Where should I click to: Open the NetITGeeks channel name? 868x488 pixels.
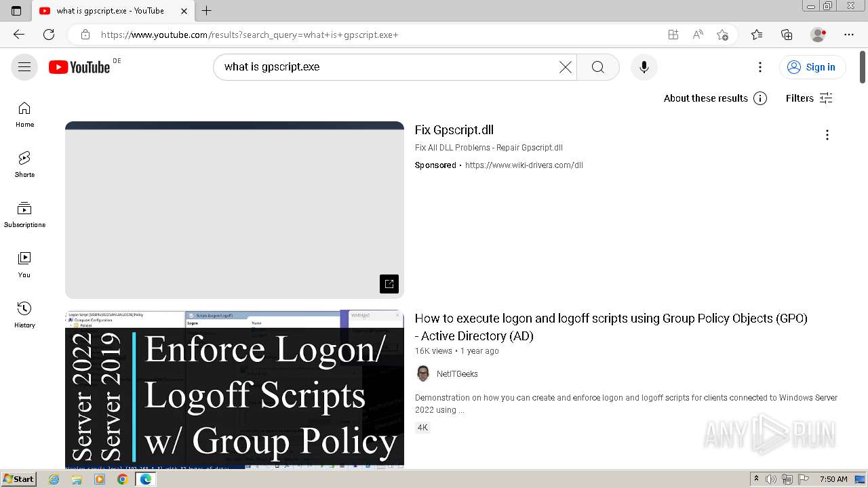(457, 374)
